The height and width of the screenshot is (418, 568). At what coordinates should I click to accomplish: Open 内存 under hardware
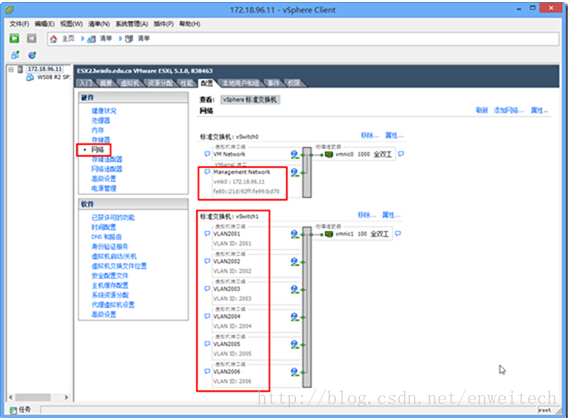coord(97,130)
